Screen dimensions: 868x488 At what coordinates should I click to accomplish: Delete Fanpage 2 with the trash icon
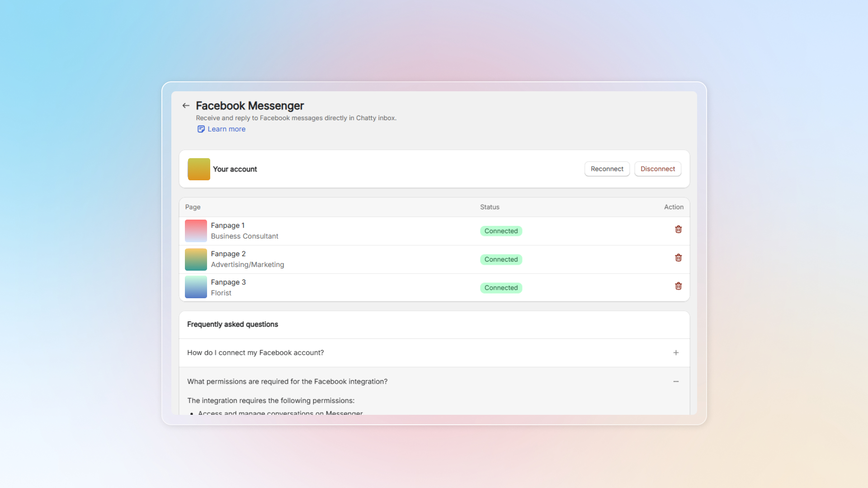click(x=678, y=258)
